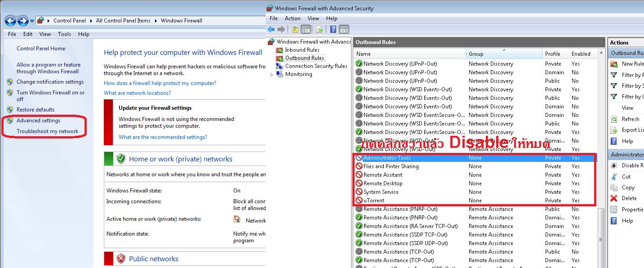The width and height of the screenshot is (644, 268).
Task: Sort rules by the Enabled column header
Action: pyautogui.click(x=582, y=54)
